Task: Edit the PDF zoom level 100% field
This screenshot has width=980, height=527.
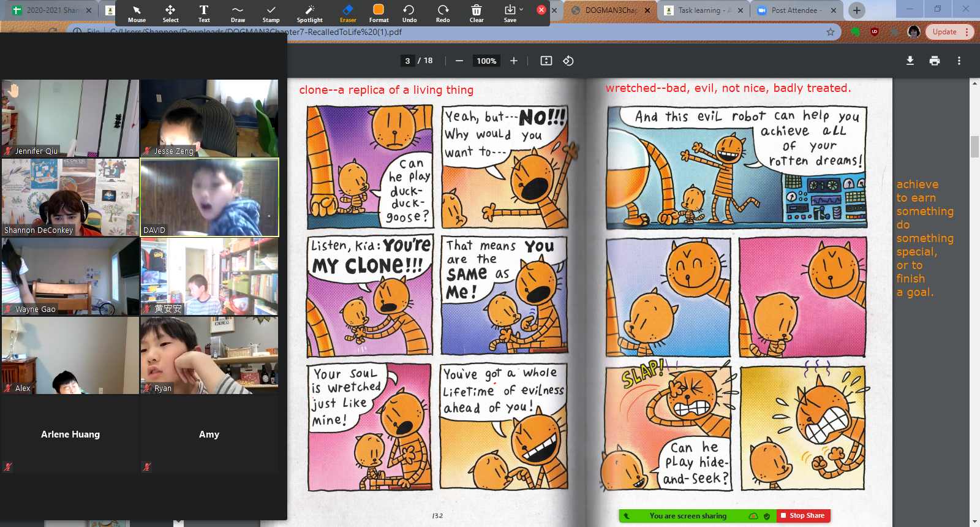Action: coord(486,61)
